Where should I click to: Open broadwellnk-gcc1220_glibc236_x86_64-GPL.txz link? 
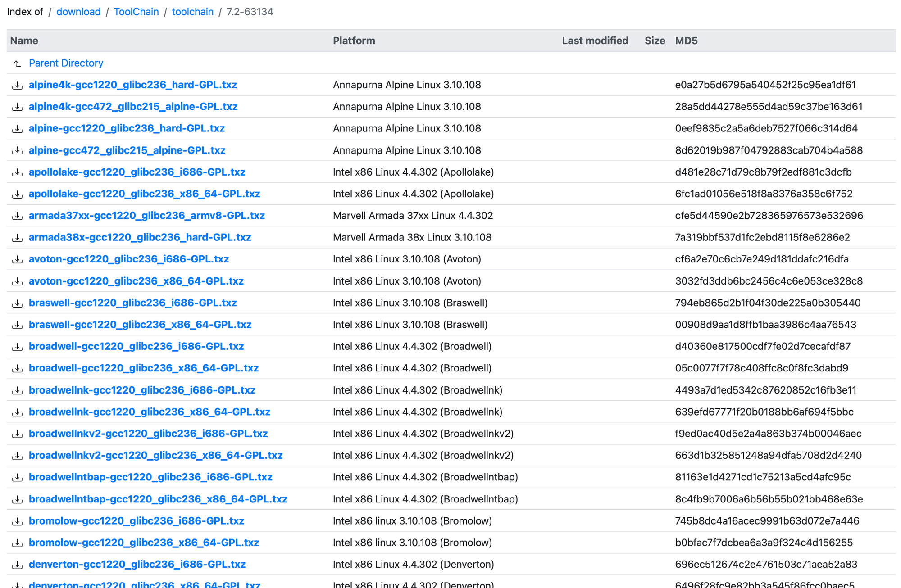point(150,412)
